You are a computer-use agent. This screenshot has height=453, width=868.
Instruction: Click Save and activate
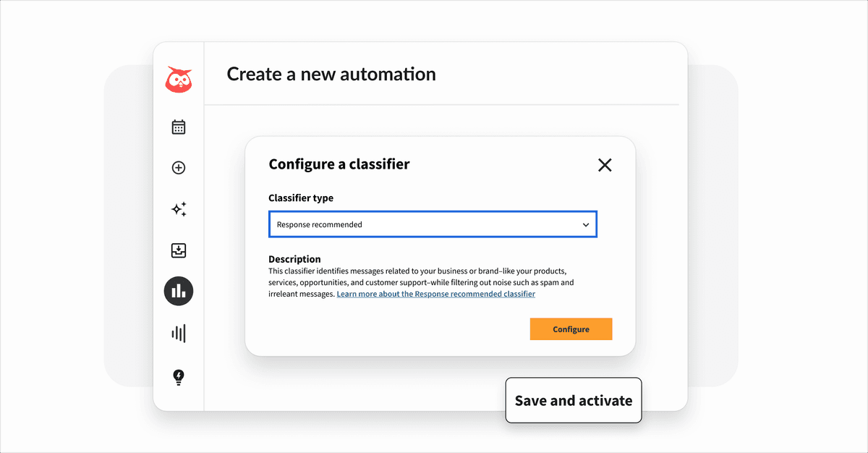tap(573, 400)
